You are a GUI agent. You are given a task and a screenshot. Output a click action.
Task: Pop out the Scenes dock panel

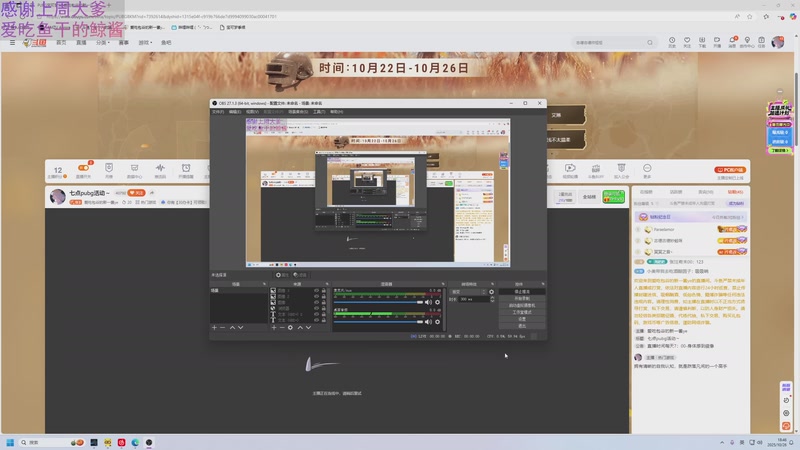[264, 284]
